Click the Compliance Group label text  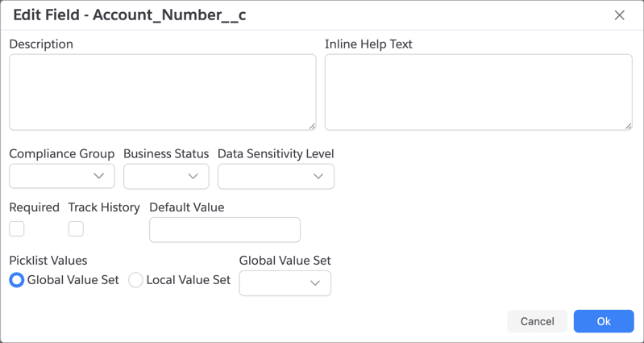coord(62,153)
